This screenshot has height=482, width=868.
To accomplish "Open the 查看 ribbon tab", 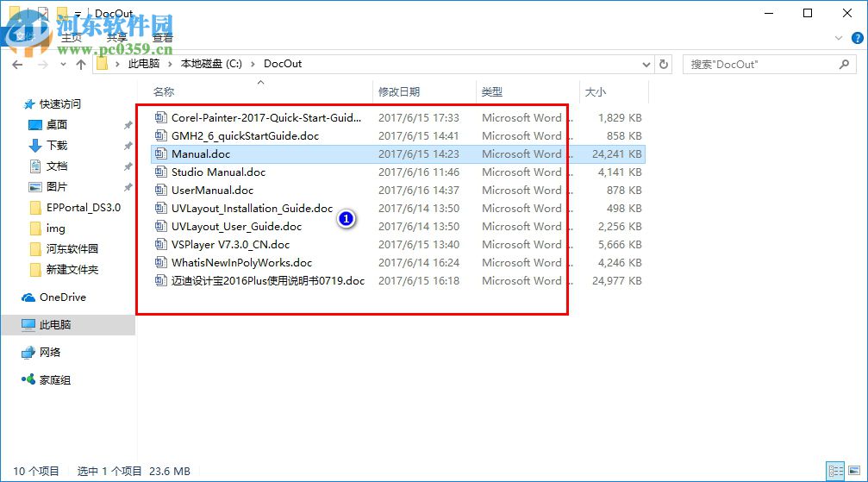I will click(162, 38).
